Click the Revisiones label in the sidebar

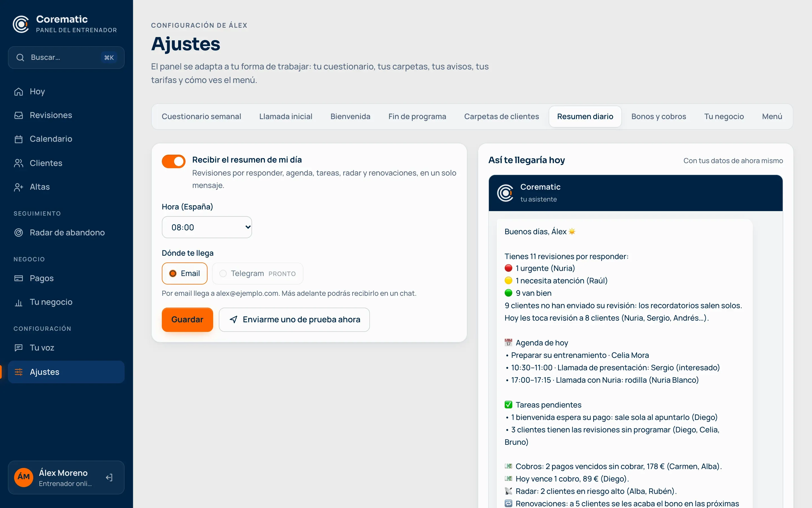tap(51, 115)
